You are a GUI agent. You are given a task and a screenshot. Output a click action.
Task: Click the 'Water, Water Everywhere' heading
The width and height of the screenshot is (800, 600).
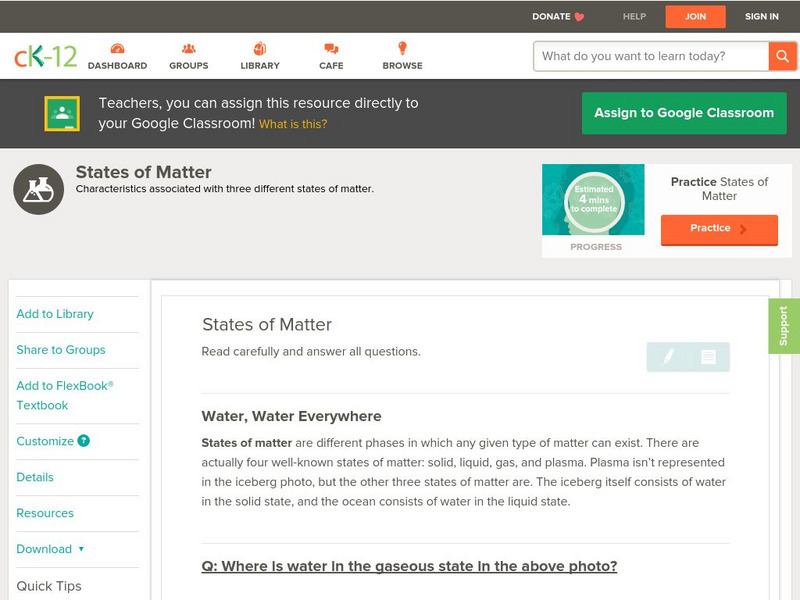(x=291, y=416)
